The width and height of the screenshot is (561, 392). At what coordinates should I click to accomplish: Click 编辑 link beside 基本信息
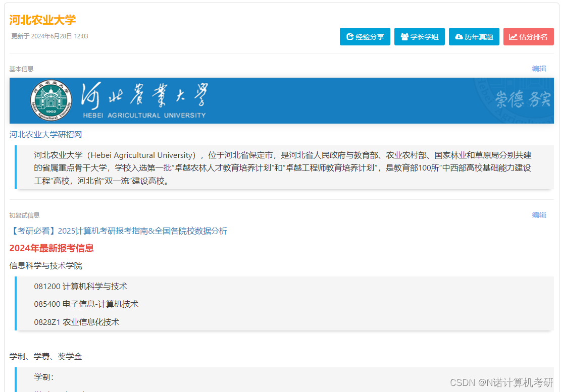click(x=539, y=69)
